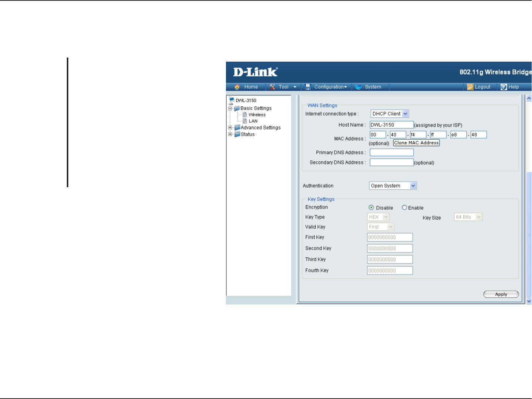Click the Key Settings heading text

coord(321,199)
